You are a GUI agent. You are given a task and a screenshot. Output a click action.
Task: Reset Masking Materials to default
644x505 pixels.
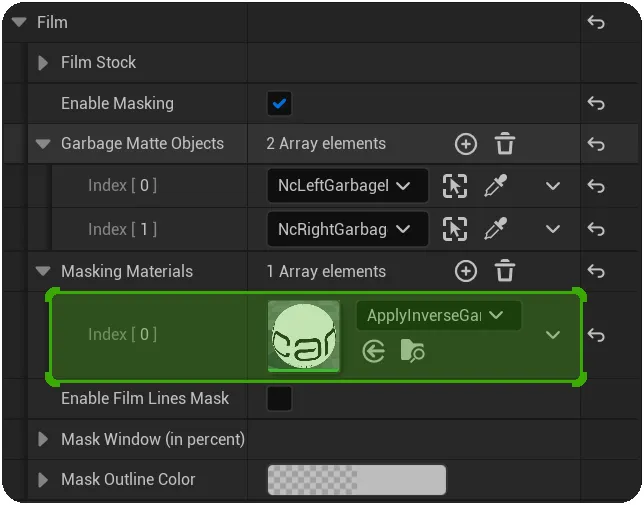pos(596,271)
